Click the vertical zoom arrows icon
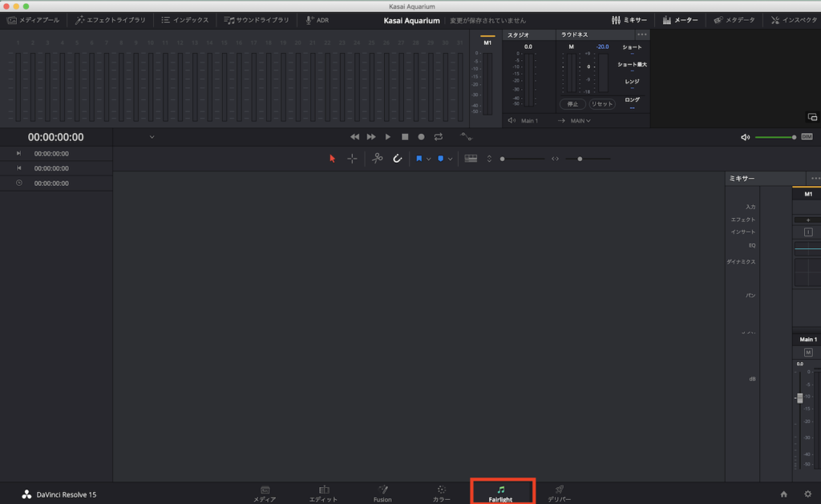 click(x=489, y=159)
